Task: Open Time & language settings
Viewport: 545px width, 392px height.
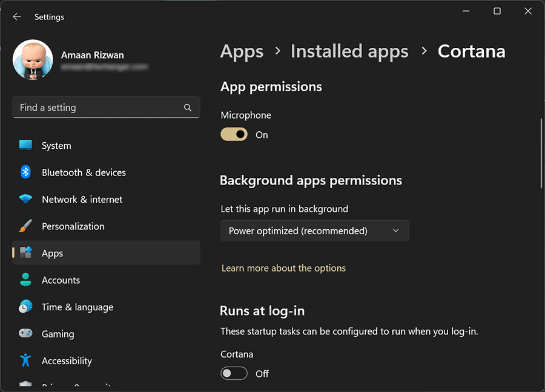Action: pyautogui.click(x=106, y=307)
